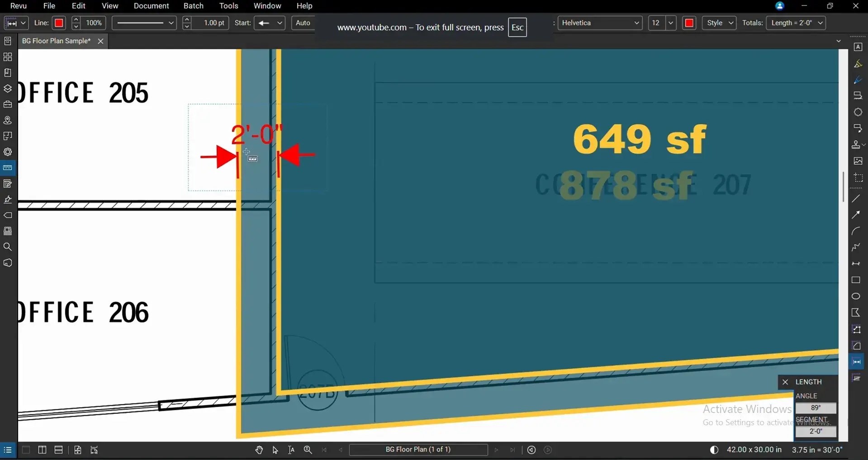Select the Zoom tool in status bar

click(308, 450)
